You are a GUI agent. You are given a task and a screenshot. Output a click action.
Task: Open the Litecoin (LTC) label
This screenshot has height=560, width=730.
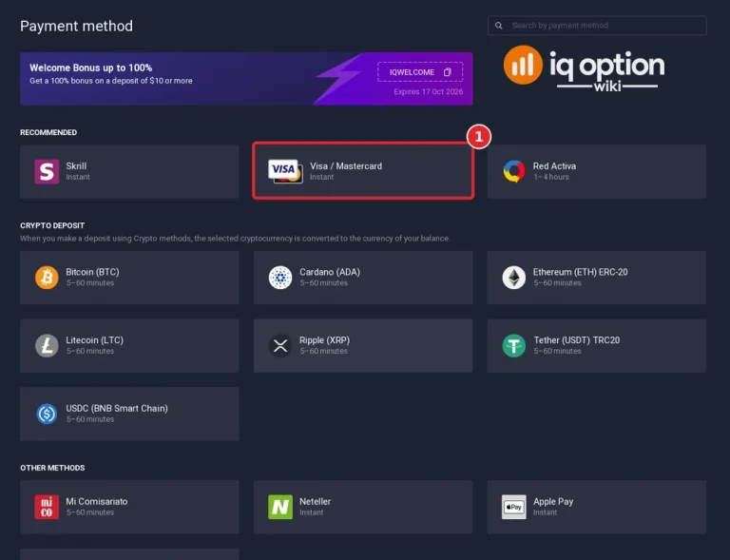pyautogui.click(x=94, y=340)
